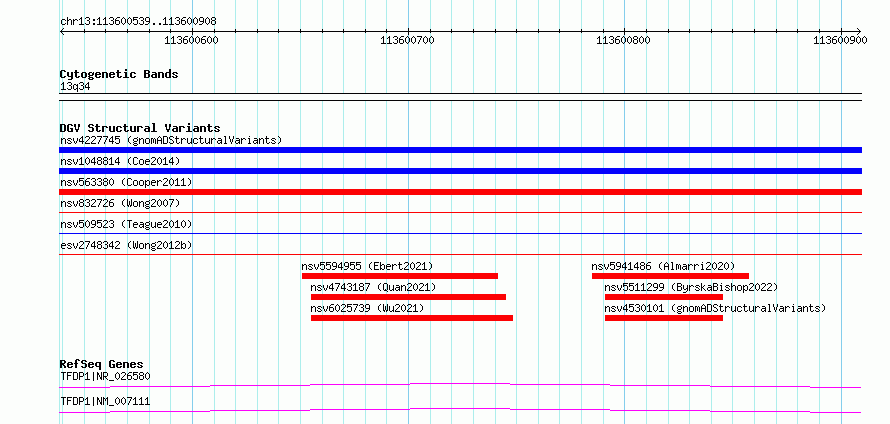The image size is (890, 424).
Task: Click blue bar under nsv1048814
Action: click(460, 171)
